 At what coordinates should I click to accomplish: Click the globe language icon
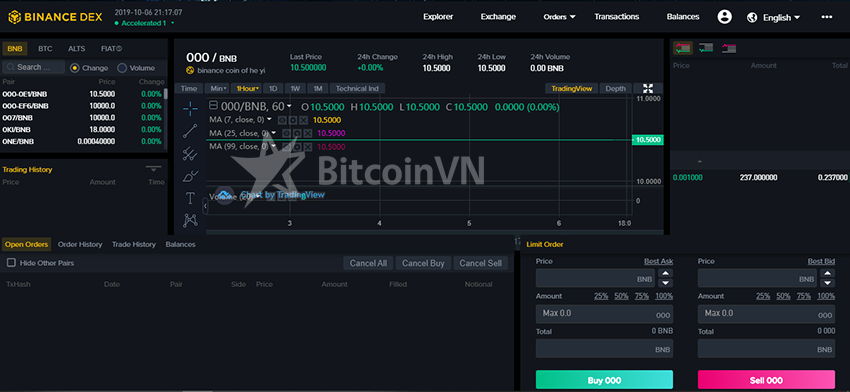click(752, 17)
